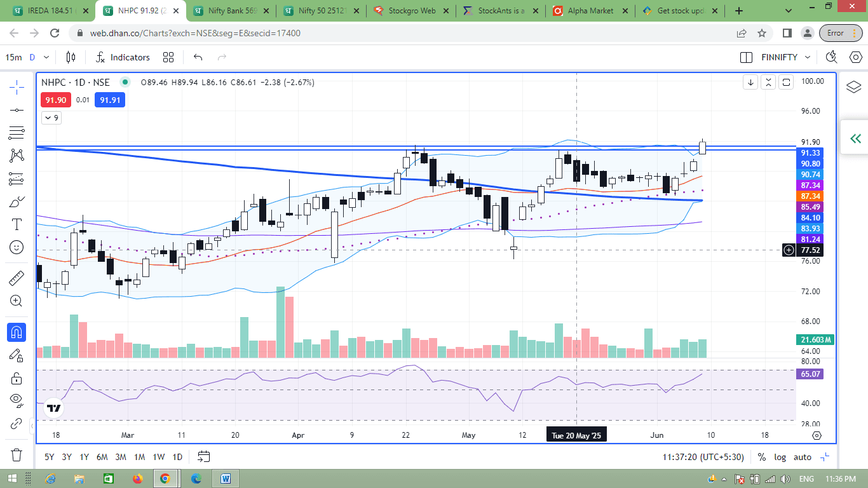Screen dimensions: 868x488
Task: Switch to the IREDA browser tab
Action: (x=50, y=11)
